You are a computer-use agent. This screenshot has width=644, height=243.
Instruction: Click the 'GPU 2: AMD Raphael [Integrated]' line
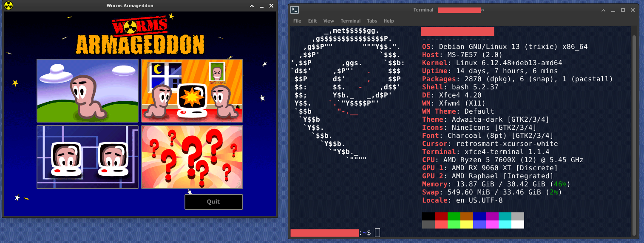[488, 176]
